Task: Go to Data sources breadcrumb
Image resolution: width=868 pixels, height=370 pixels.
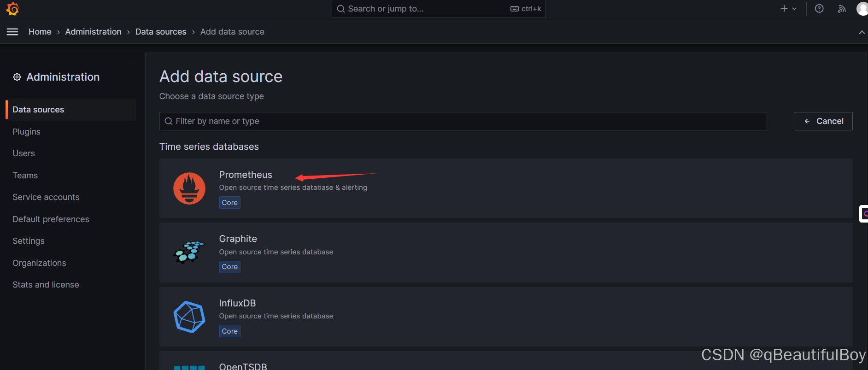Action: click(x=161, y=32)
